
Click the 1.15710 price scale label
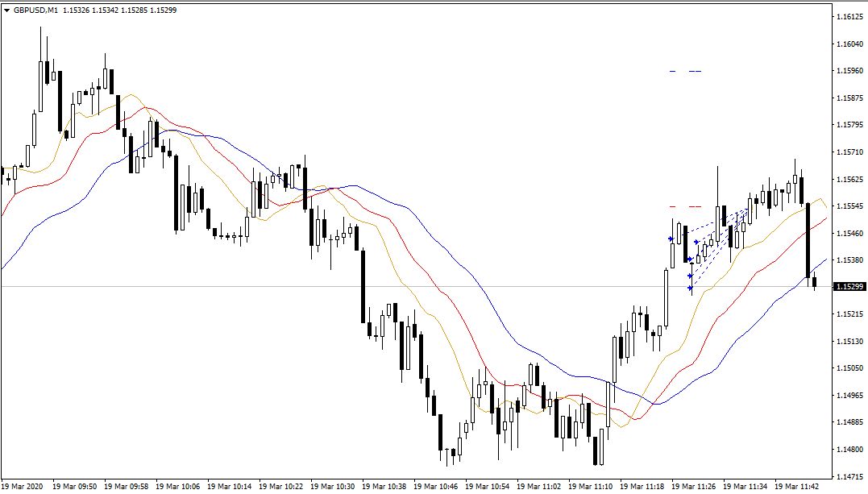[x=849, y=152]
